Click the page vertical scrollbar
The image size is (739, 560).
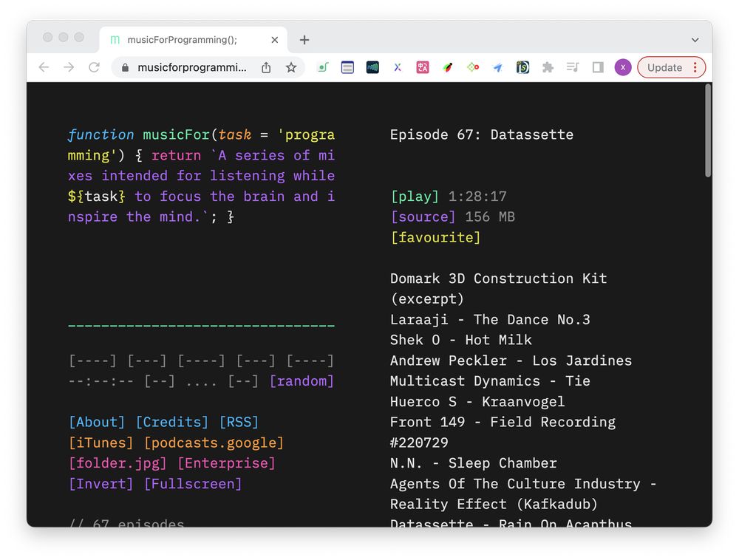[707, 131]
